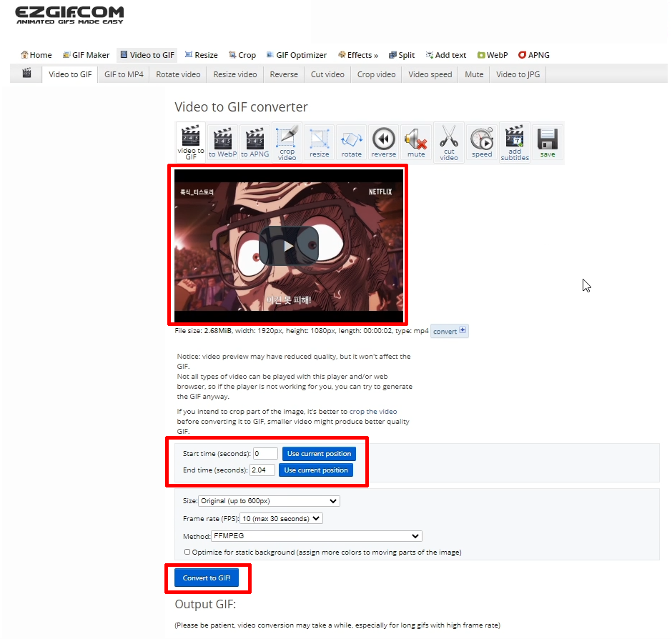The height and width of the screenshot is (639, 672).
Task: Switch to the Cut video tab
Action: click(327, 74)
